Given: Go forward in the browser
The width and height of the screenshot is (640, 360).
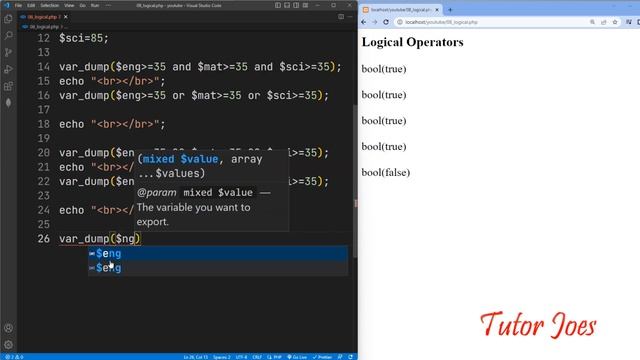Looking at the screenshot, I should [x=375, y=22].
